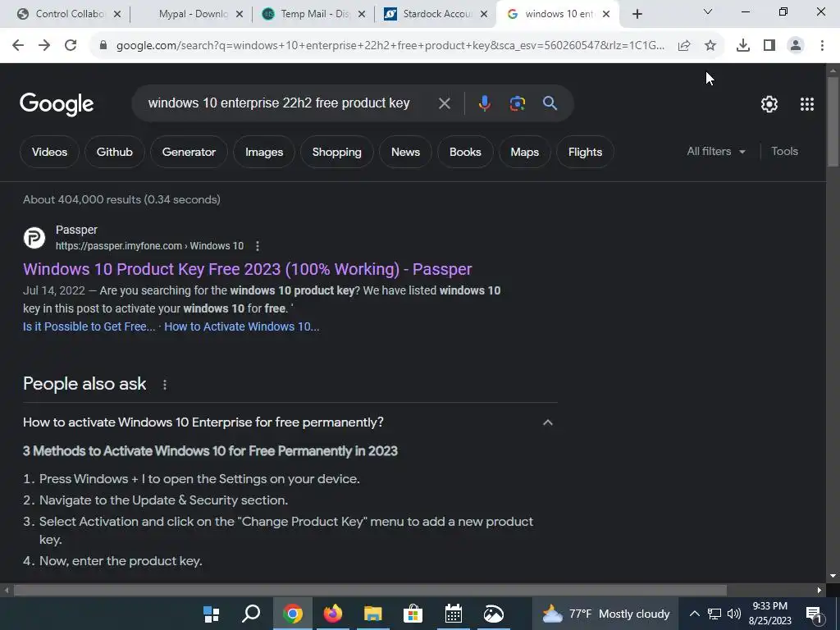The height and width of the screenshot is (630, 840).
Task: Click the vertical scrollbar down arrow
Action: 833,577
